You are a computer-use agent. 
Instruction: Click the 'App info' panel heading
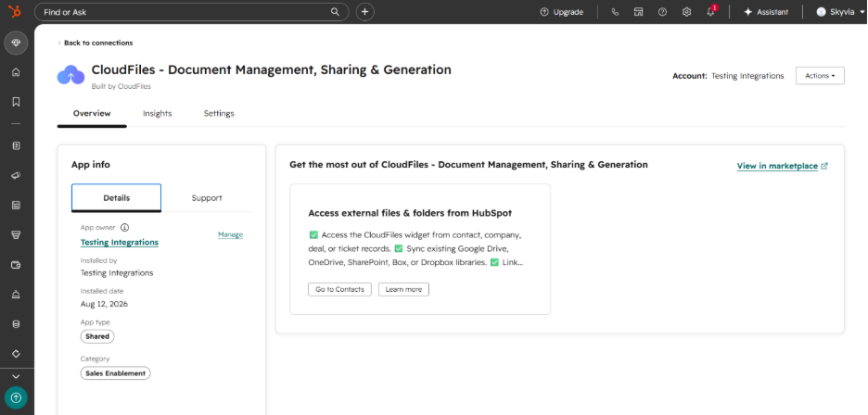pos(91,164)
